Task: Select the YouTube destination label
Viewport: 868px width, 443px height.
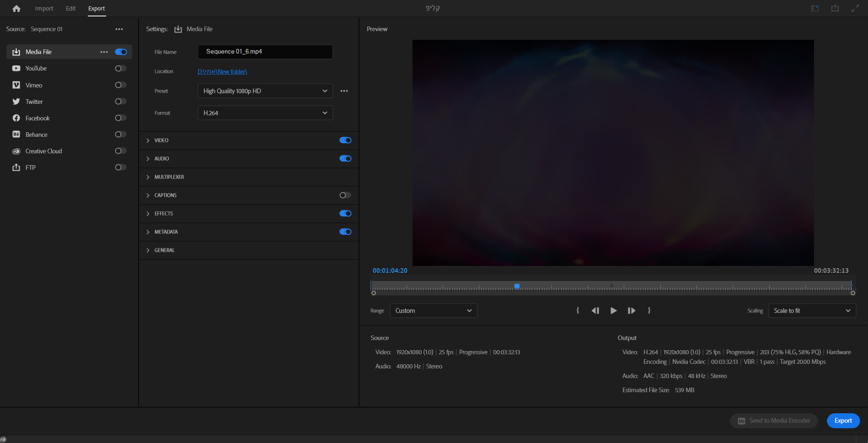Action: (x=36, y=68)
